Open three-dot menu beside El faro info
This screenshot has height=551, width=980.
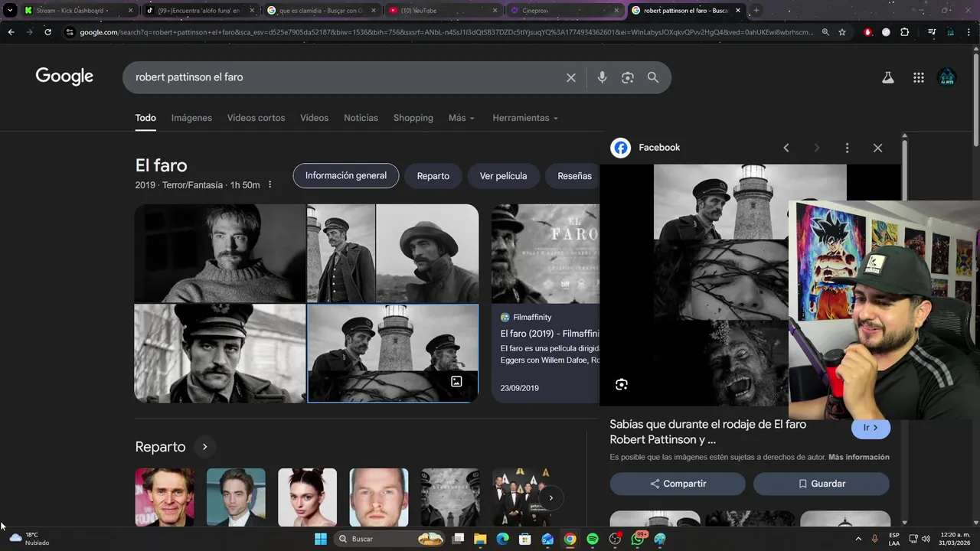tap(269, 184)
